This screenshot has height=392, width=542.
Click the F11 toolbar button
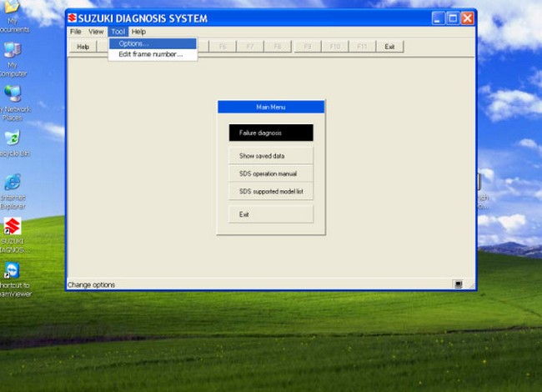[362, 47]
